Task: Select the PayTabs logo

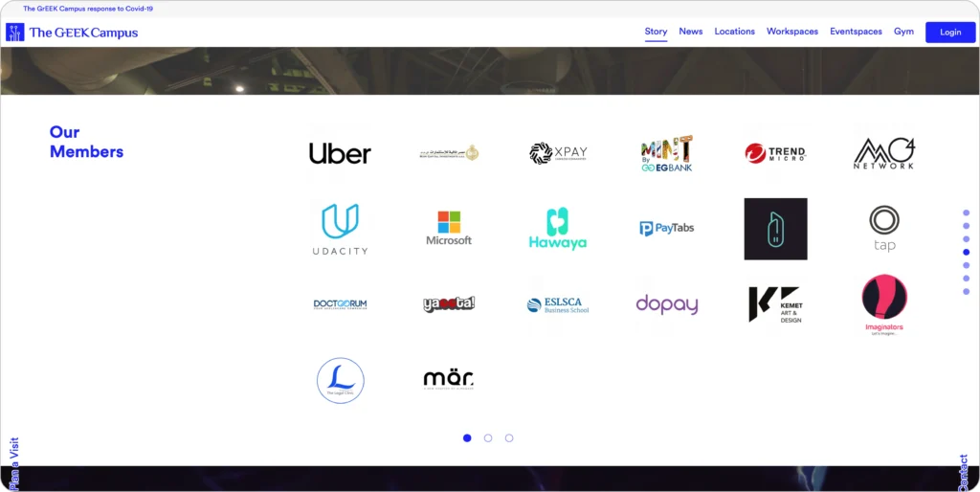Action: pos(667,229)
